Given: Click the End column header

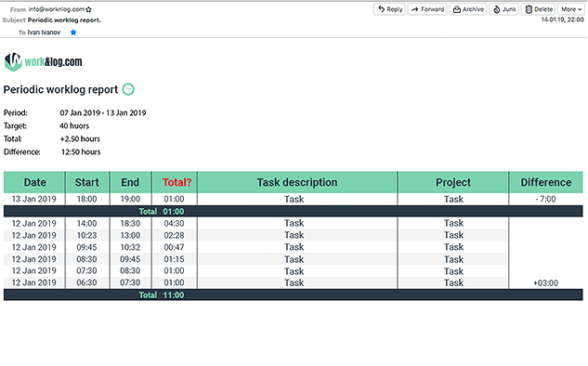Looking at the screenshot, I should [130, 182].
